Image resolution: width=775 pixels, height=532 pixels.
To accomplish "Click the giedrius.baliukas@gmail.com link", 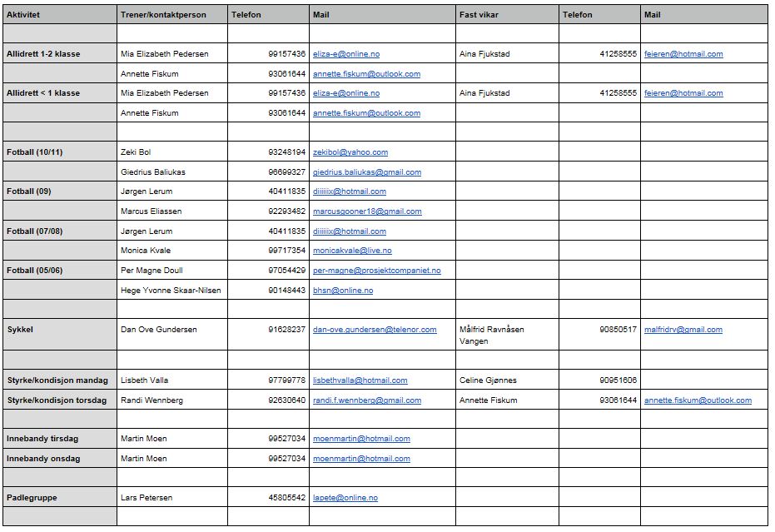I will click(367, 172).
